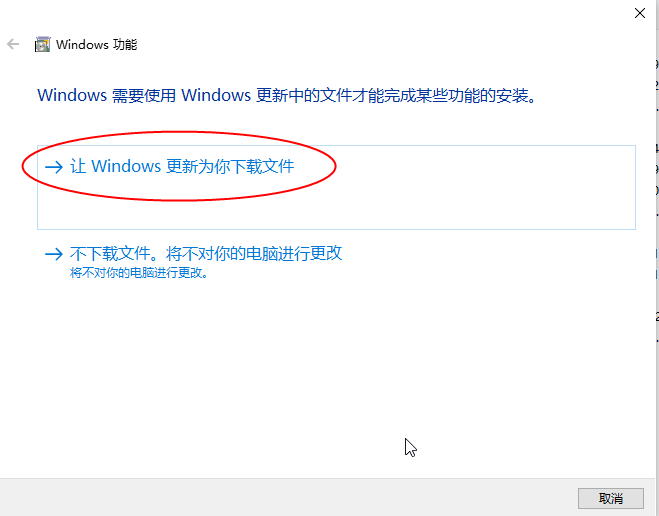Image resolution: width=659 pixels, height=516 pixels.
Task: Close the Windows 功能 dialog with X
Action: 640,13
